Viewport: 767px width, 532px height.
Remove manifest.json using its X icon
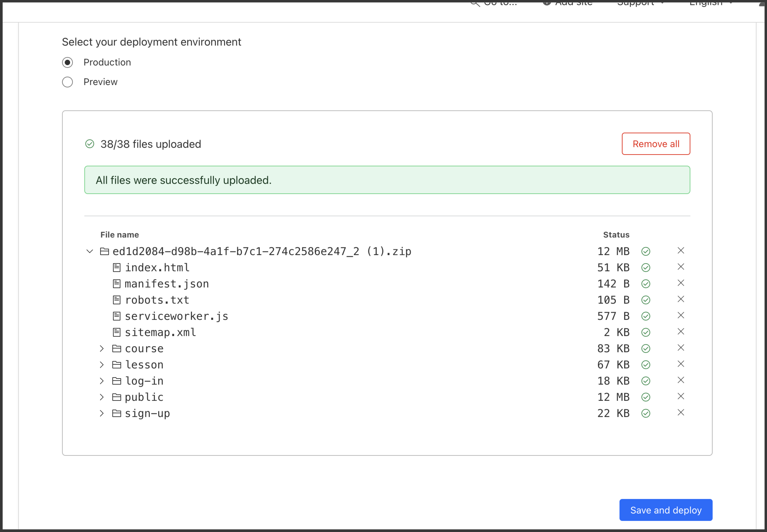(681, 283)
